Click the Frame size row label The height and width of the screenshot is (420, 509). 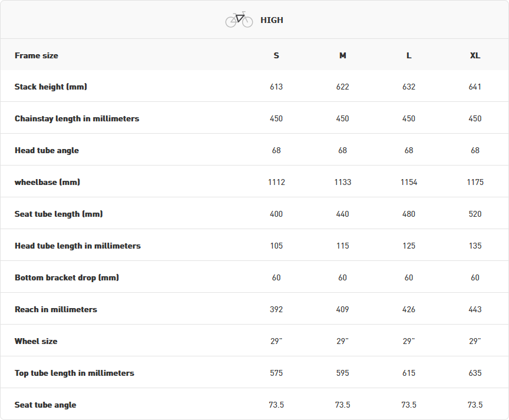pos(37,55)
